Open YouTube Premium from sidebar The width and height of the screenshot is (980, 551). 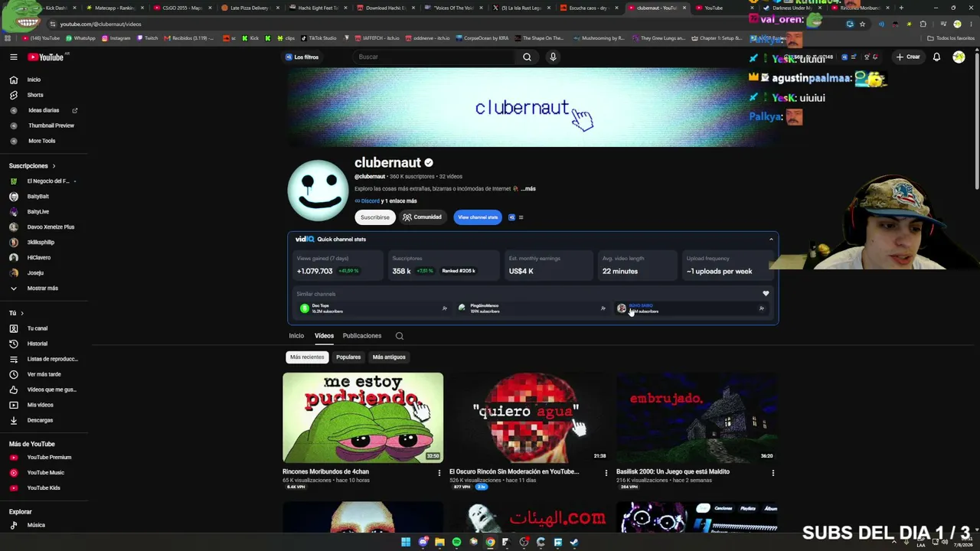coord(49,458)
